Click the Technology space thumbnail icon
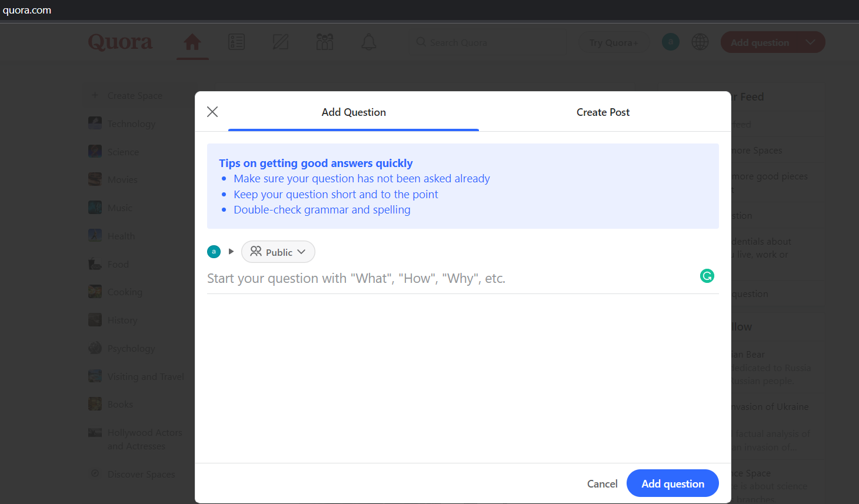The width and height of the screenshot is (859, 504). pos(95,123)
